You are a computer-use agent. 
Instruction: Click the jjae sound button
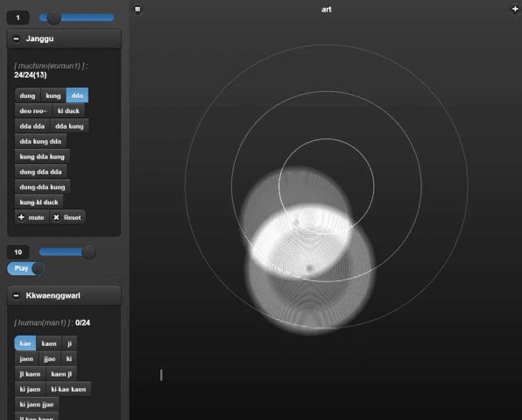tap(50, 359)
